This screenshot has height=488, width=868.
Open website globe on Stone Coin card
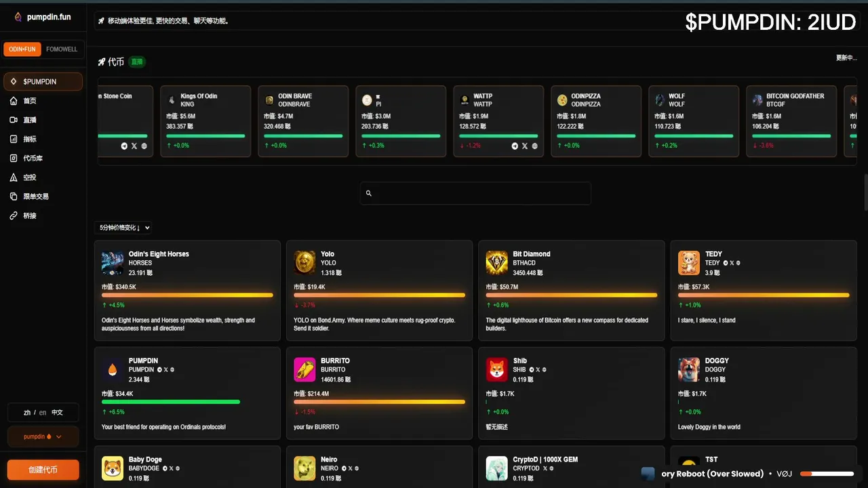(144, 146)
